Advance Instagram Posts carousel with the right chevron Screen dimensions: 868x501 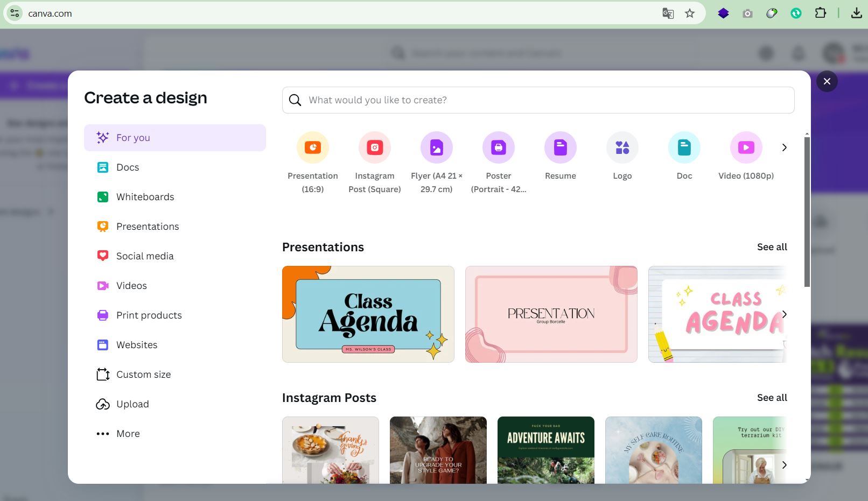point(785,465)
